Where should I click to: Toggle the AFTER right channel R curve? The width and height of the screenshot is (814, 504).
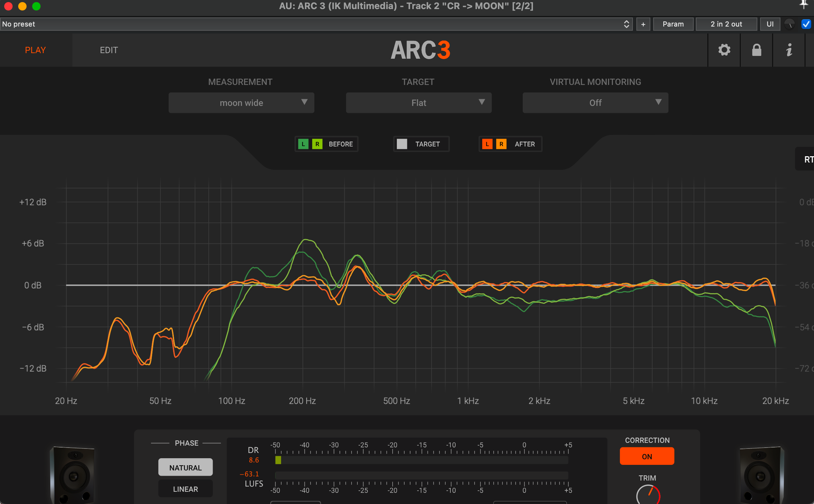[x=501, y=144]
